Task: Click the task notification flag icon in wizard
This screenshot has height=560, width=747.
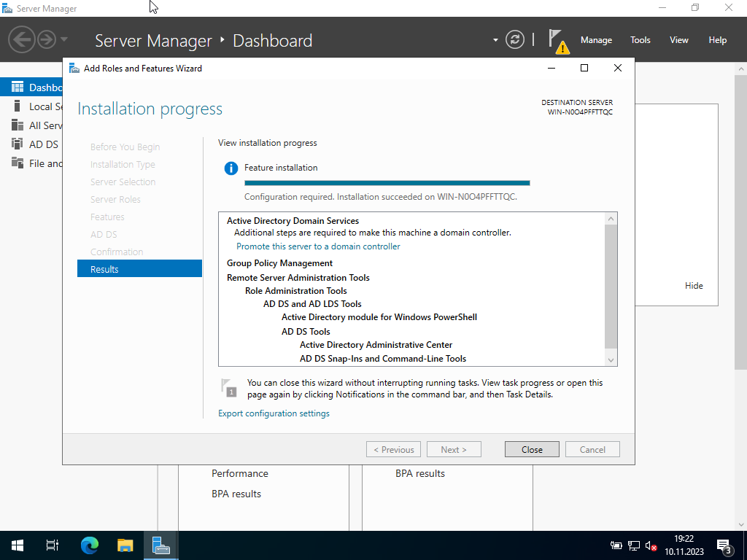Action: pyautogui.click(x=228, y=388)
